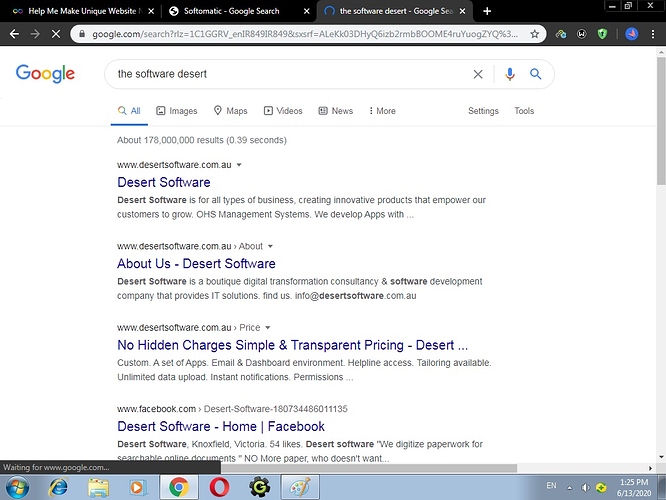Screen dimensions: 666x500
Task: Click the horizontal scrollbar right arrow
Action: 650,468
